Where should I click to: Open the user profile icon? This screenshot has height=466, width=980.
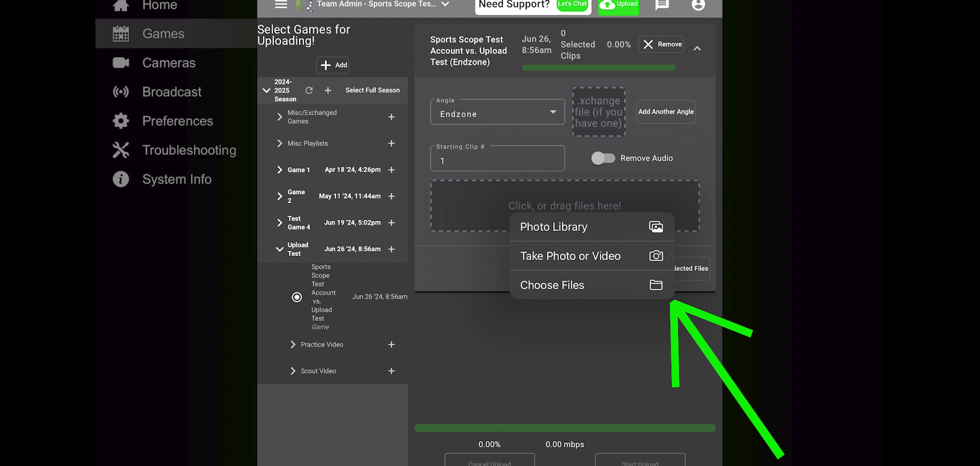pyautogui.click(x=698, y=5)
